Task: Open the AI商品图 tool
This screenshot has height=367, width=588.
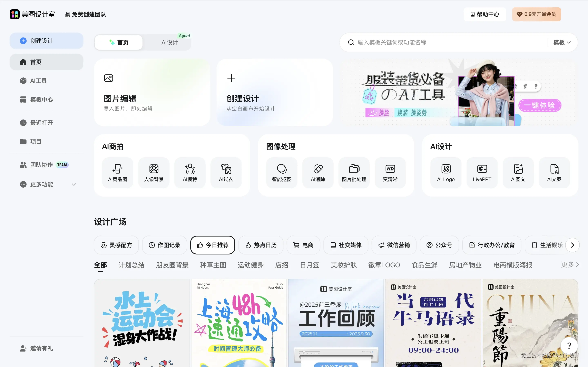Action: [x=118, y=172]
